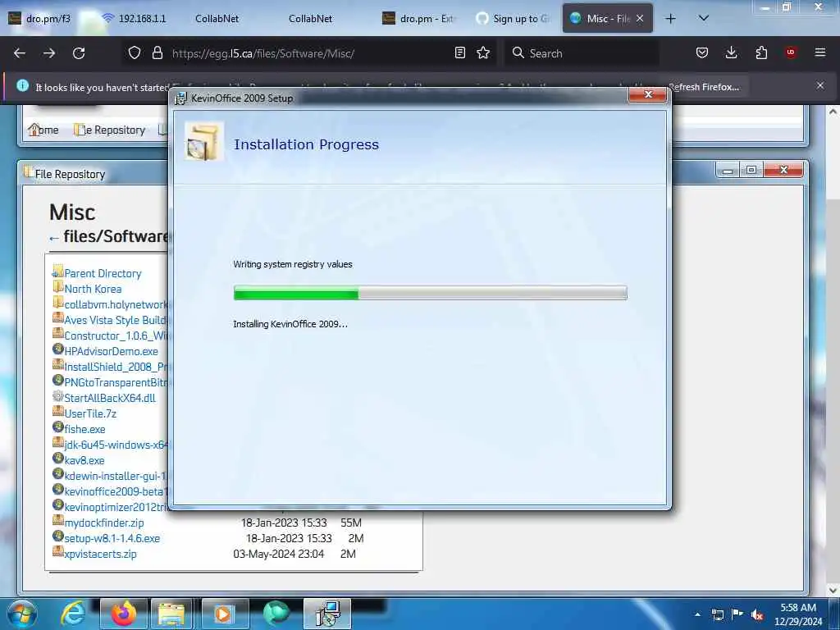Download the jdk-6u45-windows-x64 file
The height and width of the screenshot is (630, 840).
[116, 445]
